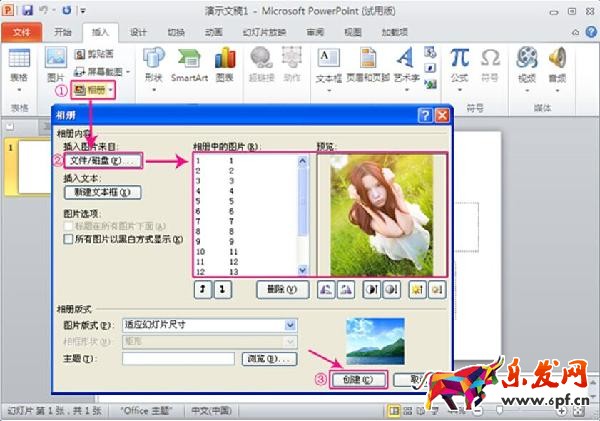The height and width of the screenshot is (421, 600).
Task: Select picture row 10 in the album list
Action: tap(245, 251)
